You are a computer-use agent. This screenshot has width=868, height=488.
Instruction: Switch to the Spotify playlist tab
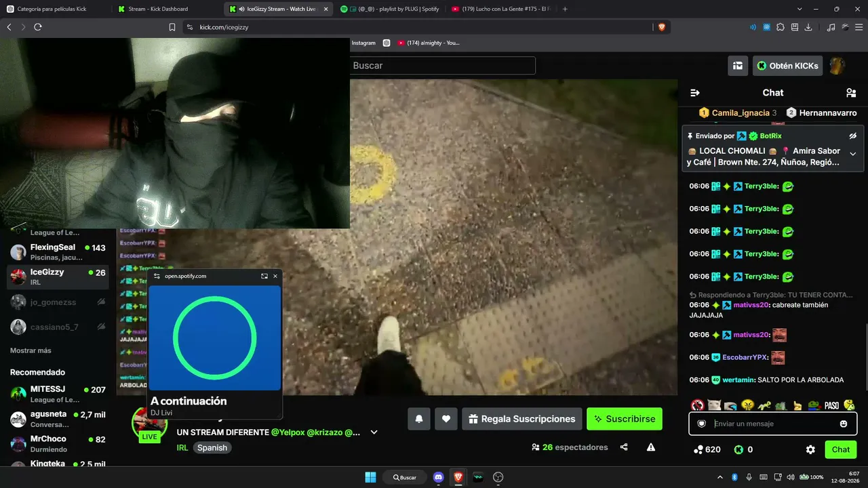[389, 9]
